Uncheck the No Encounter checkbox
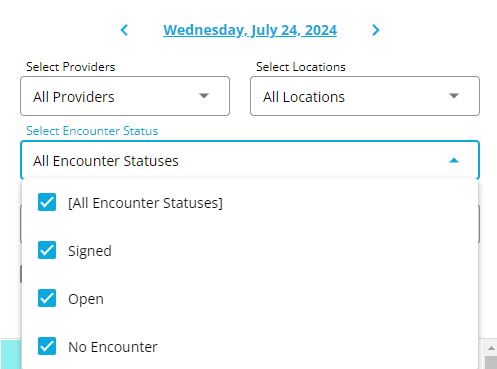Viewport: 497px width, 369px height. click(47, 346)
